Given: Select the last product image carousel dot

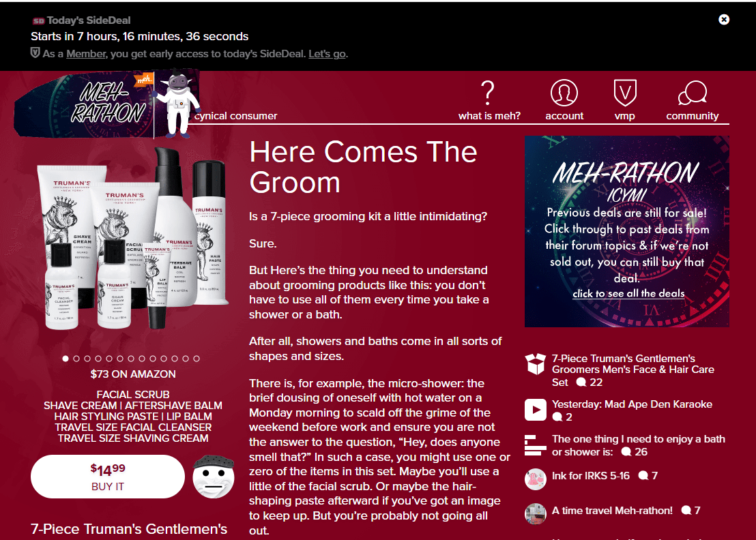Looking at the screenshot, I should pos(197,359).
